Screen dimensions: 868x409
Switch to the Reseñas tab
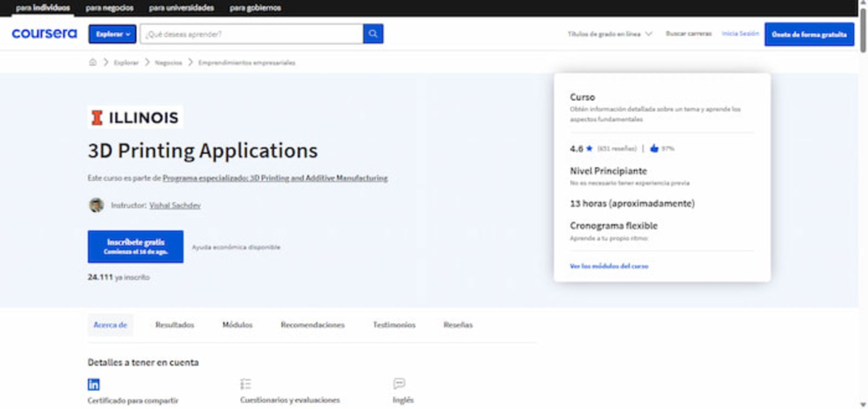[458, 325]
